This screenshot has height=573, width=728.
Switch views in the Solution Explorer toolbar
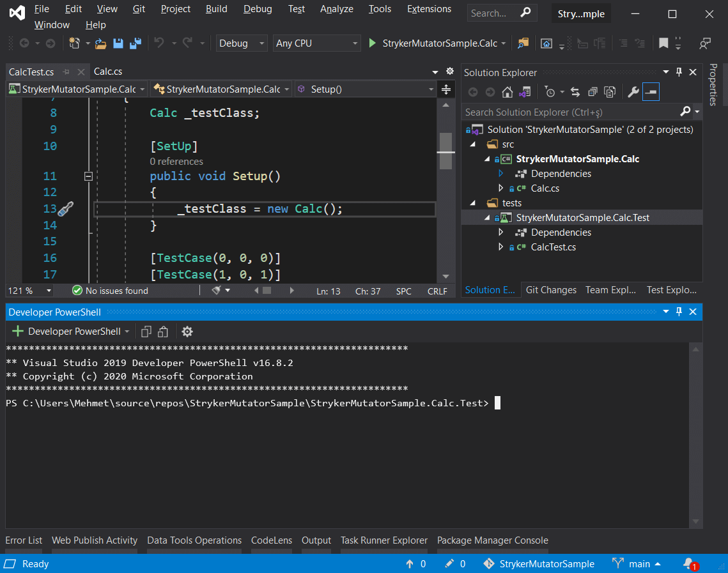pyautogui.click(x=525, y=92)
